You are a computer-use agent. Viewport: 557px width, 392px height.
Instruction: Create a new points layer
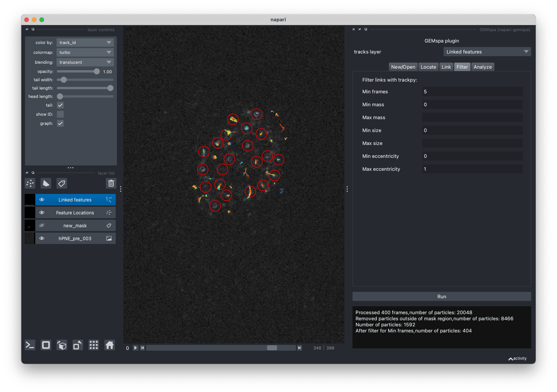pos(30,184)
